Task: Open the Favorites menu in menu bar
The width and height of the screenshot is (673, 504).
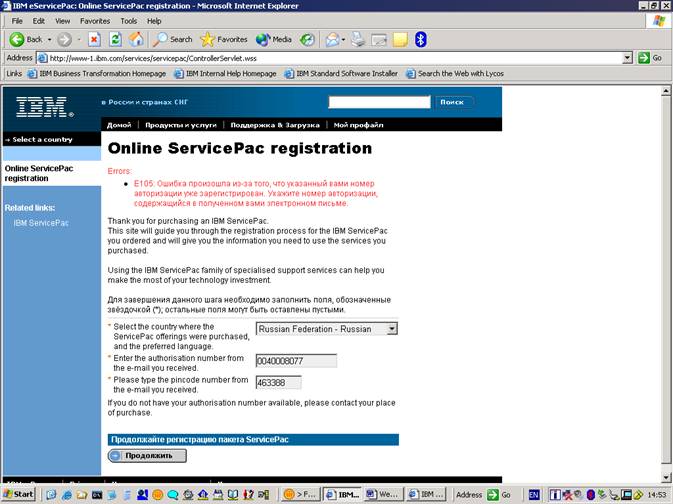Action: [95, 21]
